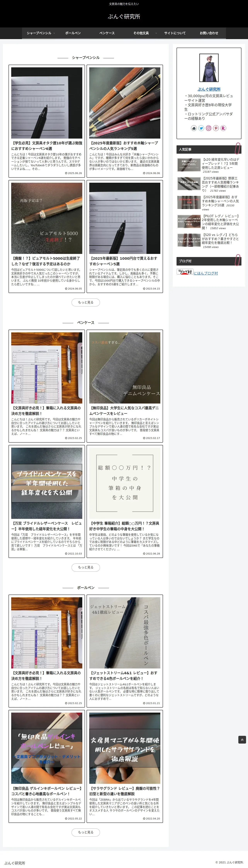
Task: Open the 筆箱に入れる文房具の決め方 card under ペンケース
Action: [x=47, y=386]
